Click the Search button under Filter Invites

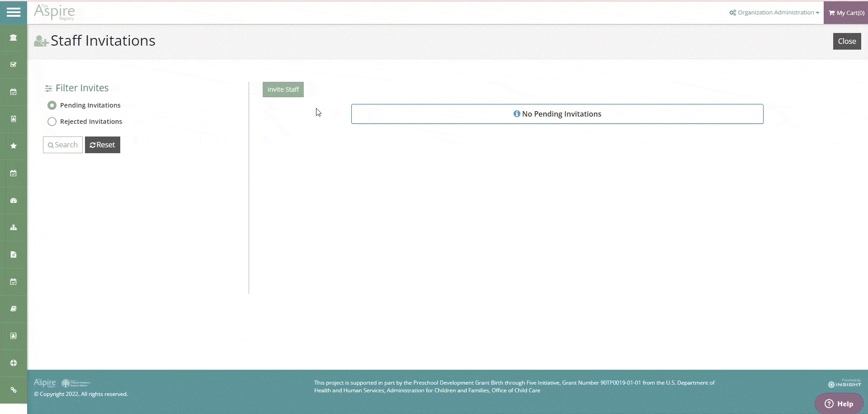point(63,145)
